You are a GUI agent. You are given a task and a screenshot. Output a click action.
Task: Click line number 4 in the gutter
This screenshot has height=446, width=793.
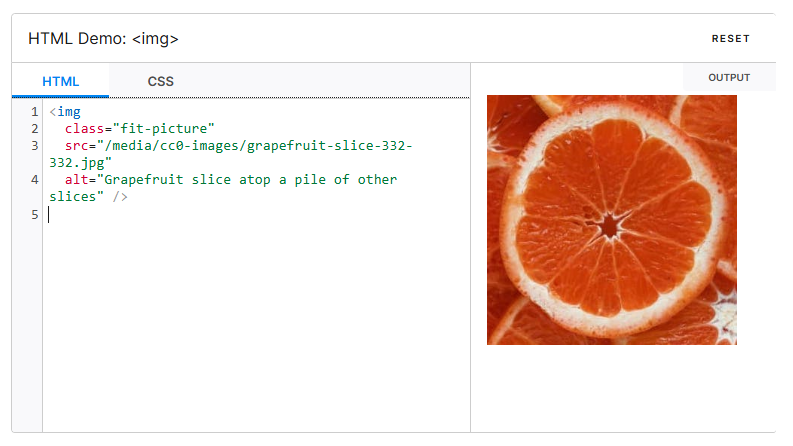click(x=34, y=180)
